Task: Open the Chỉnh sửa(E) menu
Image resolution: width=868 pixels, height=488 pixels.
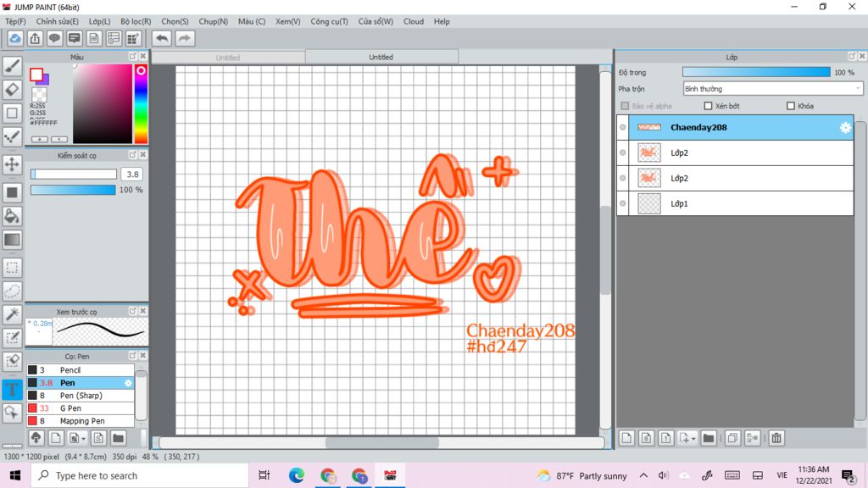Action: (x=57, y=21)
